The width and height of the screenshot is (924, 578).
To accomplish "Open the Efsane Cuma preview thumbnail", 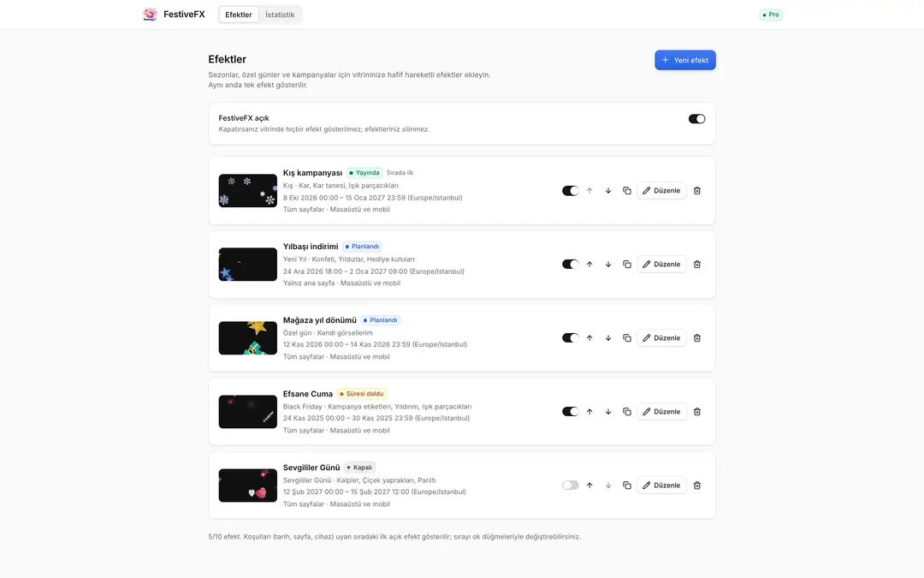I will [247, 412].
